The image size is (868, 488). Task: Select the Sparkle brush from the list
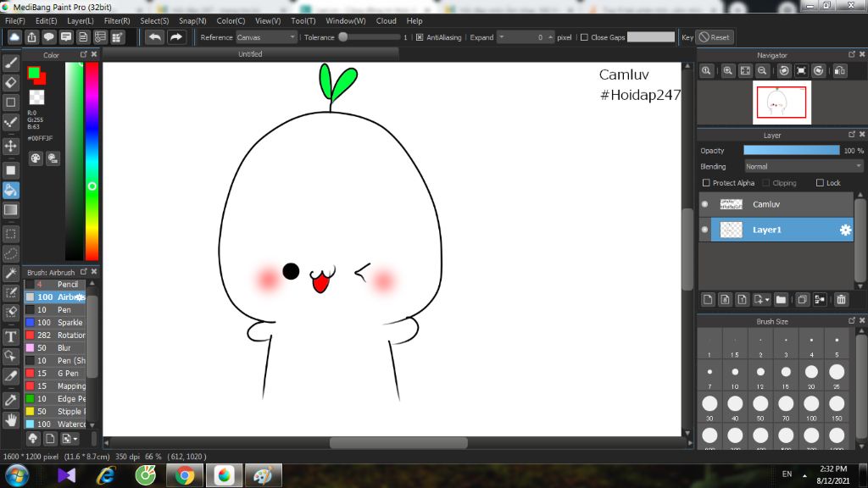point(70,323)
